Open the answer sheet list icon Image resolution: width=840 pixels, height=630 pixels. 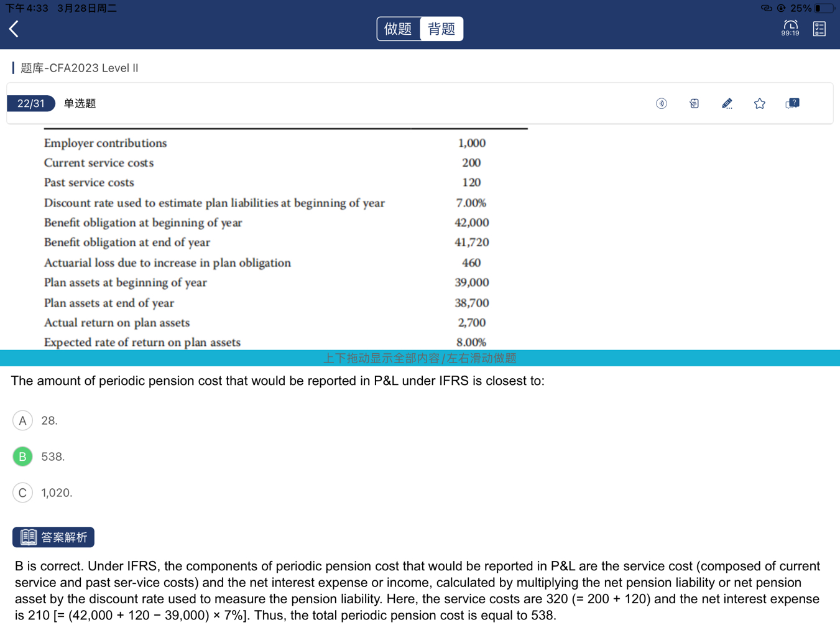[x=819, y=29]
